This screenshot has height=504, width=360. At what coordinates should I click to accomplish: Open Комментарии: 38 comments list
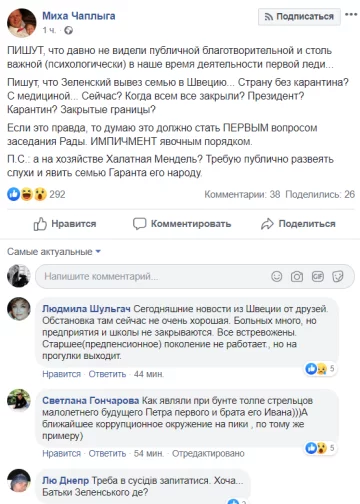tap(242, 194)
